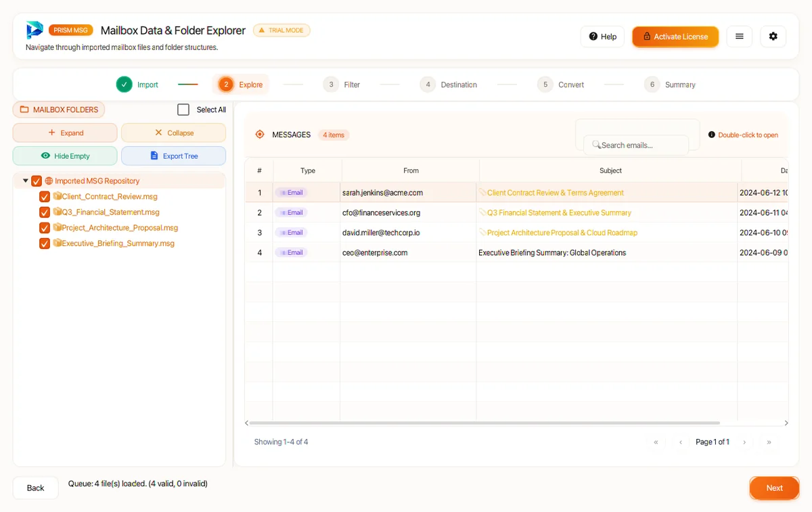Open the Help button
812x512 pixels.
tap(602, 37)
